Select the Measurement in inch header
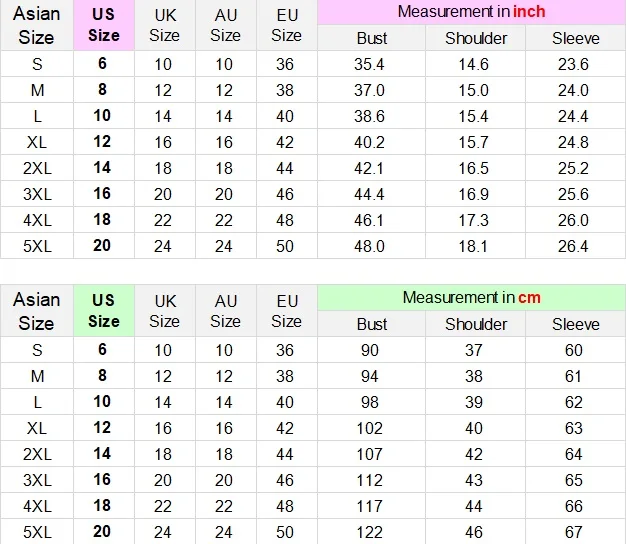Image resolution: width=626 pixels, height=544 pixels. pyautogui.click(x=471, y=12)
